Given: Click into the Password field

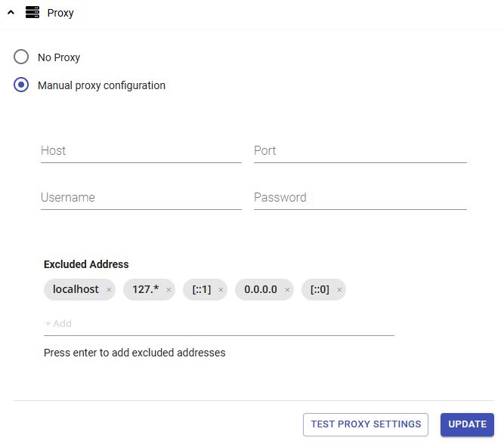Looking at the screenshot, I should point(360,198).
